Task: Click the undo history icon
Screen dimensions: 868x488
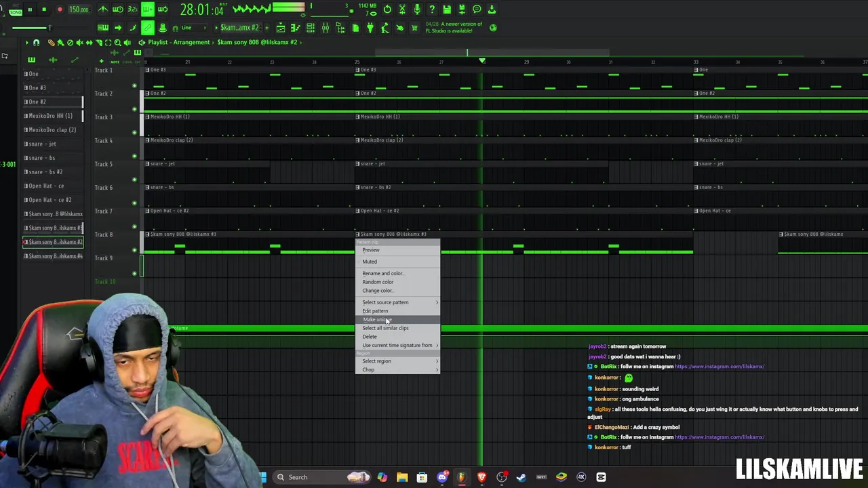Action: coord(387,9)
